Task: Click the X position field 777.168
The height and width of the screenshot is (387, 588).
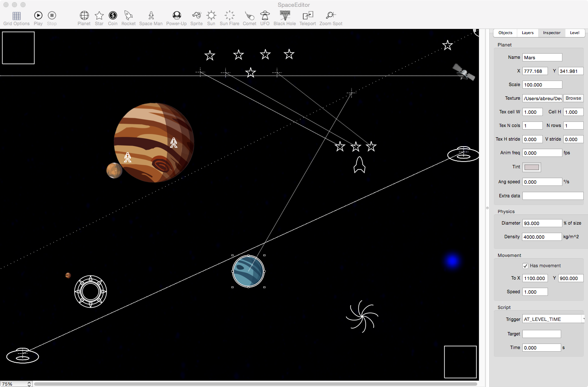Action: (x=535, y=71)
